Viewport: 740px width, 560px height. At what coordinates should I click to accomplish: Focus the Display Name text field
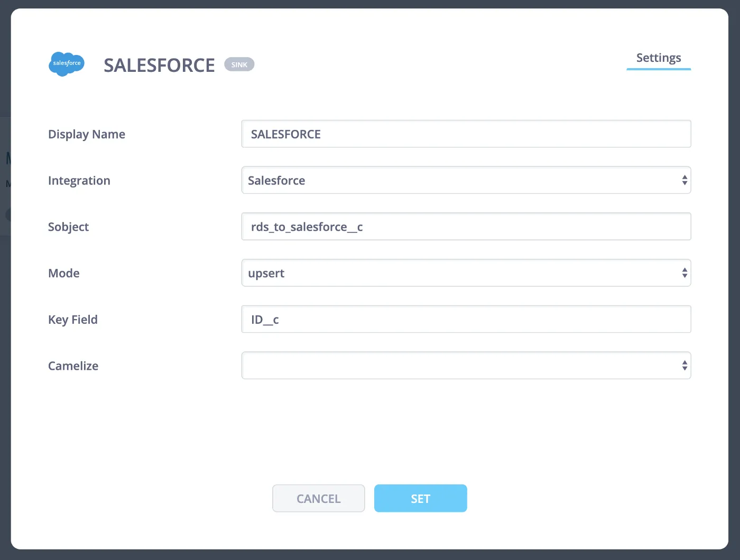coord(466,134)
